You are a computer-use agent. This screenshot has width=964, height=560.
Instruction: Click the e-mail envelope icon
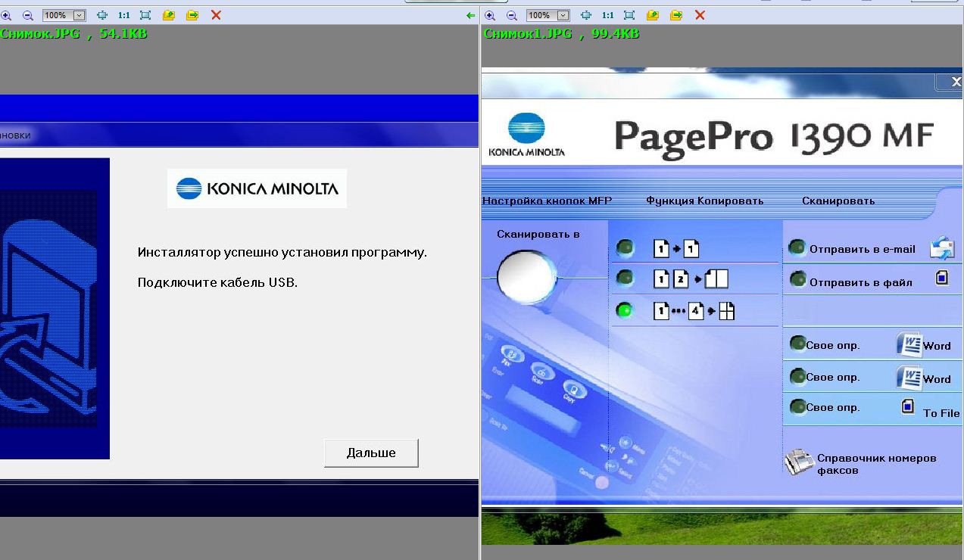pos(941,248)
